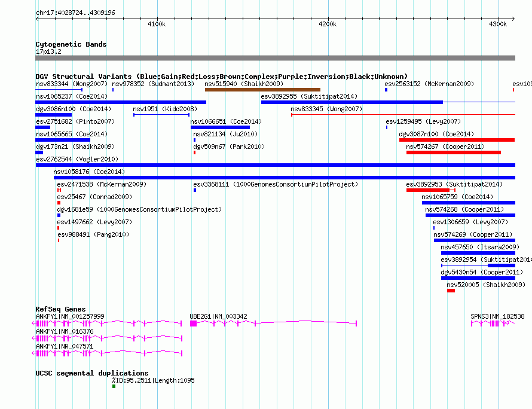The width and height of the screenshot is (532, 409).
Task: Open esv25467 (Conrad2009) variant
Action: 94,197
